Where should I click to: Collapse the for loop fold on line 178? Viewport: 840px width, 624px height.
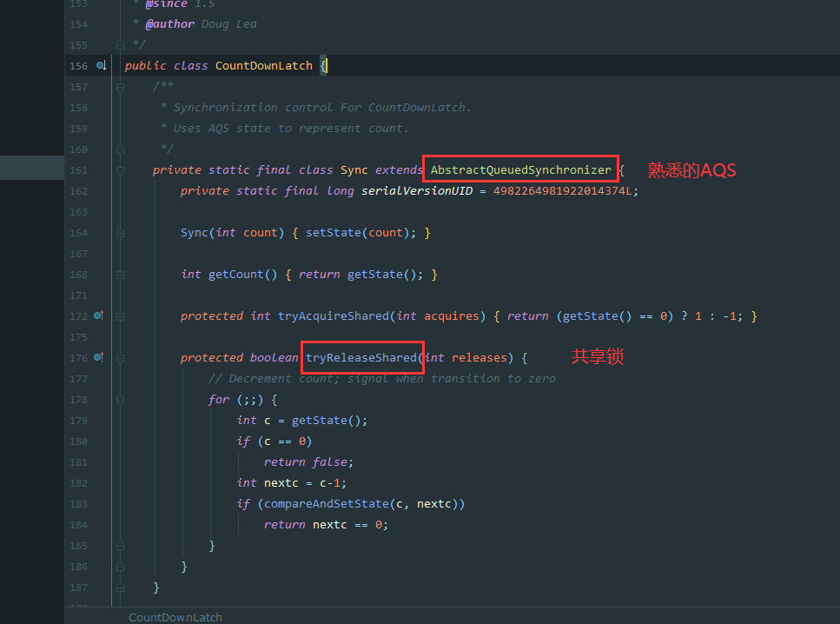(x=120, y=400)
